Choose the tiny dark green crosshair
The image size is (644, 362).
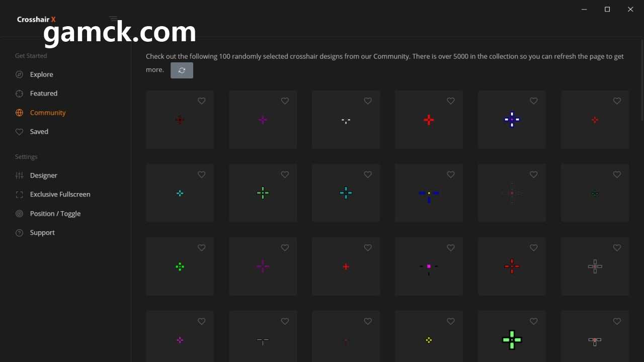pos(595,193)
